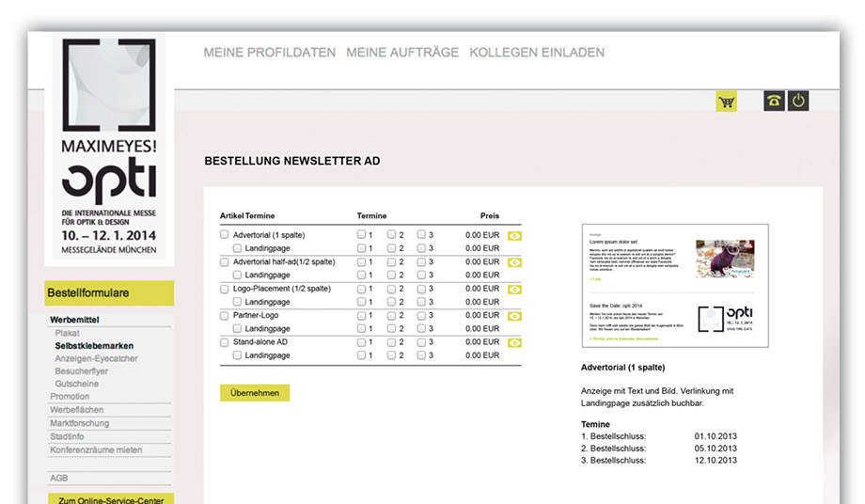Preview Advertorial (1 spalte) via eye icon
Screen dimensions: 865x504
click(x=514, y=236)
